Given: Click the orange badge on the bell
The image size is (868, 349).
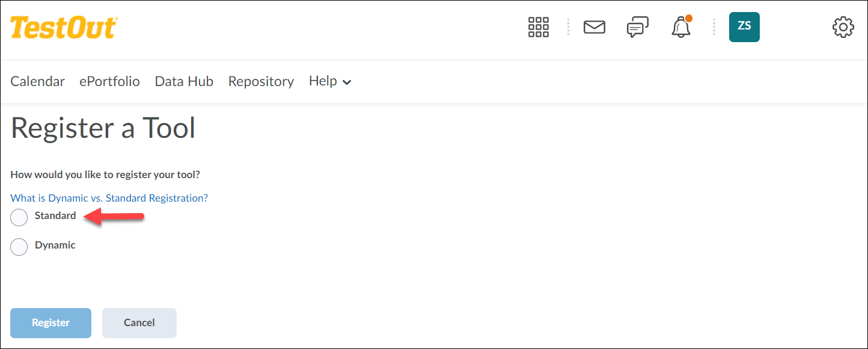Looking at the screenshot, I should [689, 19].
